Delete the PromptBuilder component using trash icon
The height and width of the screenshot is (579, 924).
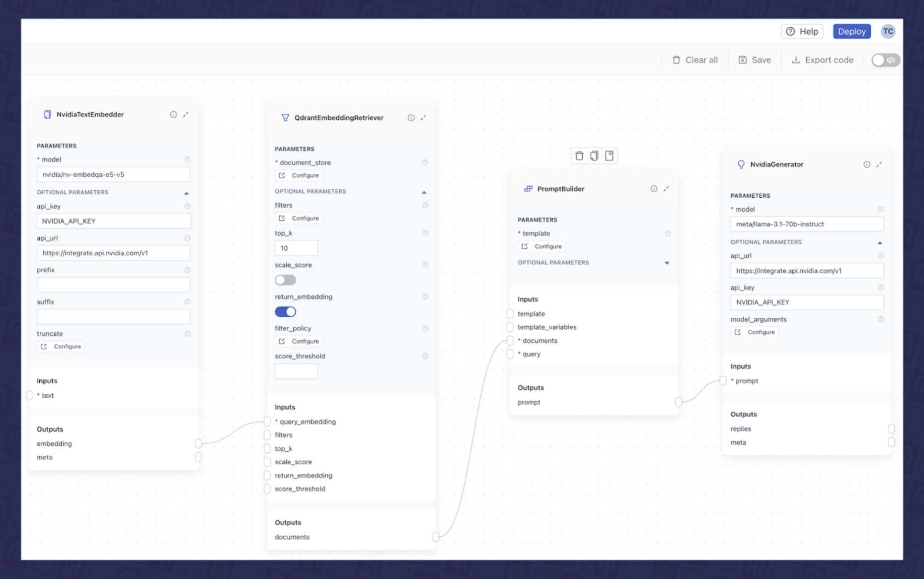(579, 155)
